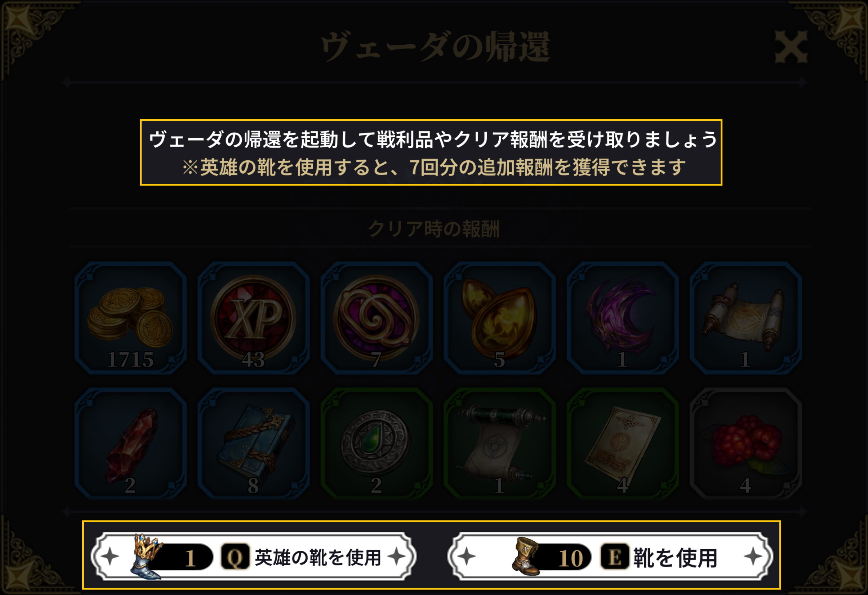Click the purple knot emblem reward

pos(377,318)
